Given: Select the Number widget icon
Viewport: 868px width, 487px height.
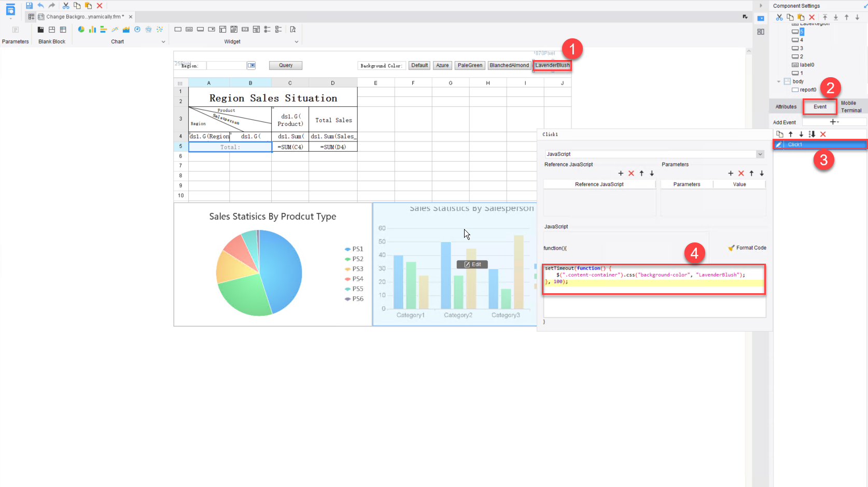Looking at the screenshot, I should pos(245,30).
